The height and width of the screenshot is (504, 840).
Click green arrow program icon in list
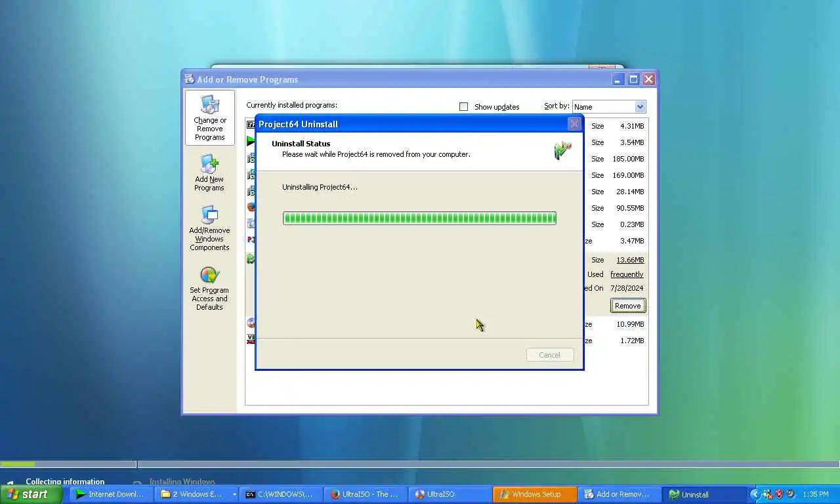[x=251, y=141]
